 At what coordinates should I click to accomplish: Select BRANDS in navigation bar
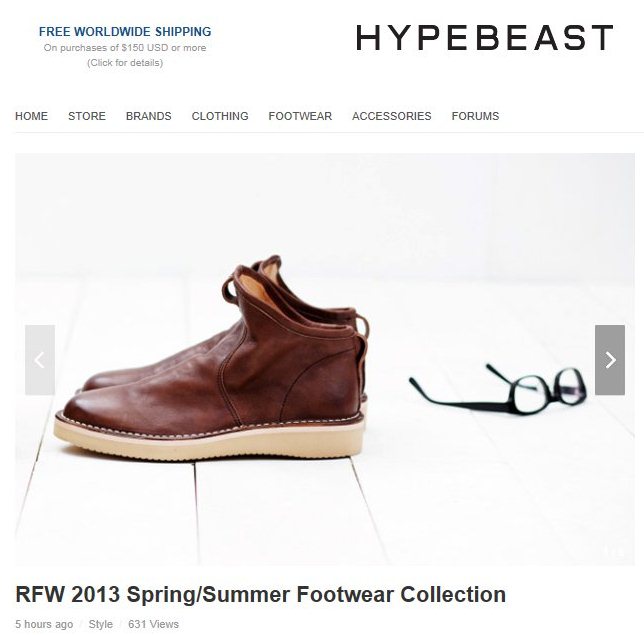(x=149, y=116)
